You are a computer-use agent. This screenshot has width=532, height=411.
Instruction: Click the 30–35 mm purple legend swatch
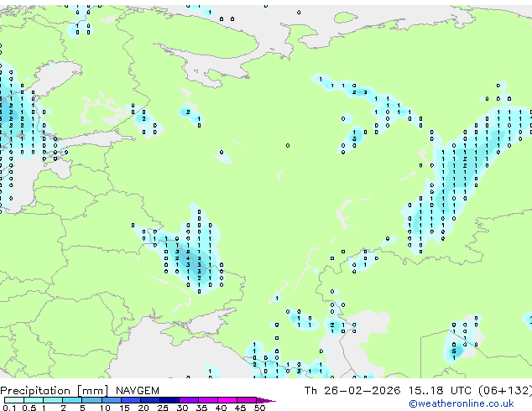188,400
